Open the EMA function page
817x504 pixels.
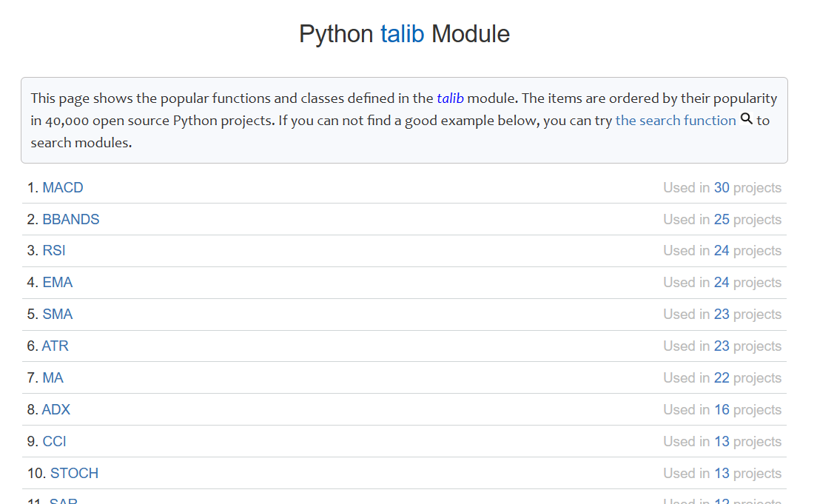pyautogui.click(x=56, y=282)
